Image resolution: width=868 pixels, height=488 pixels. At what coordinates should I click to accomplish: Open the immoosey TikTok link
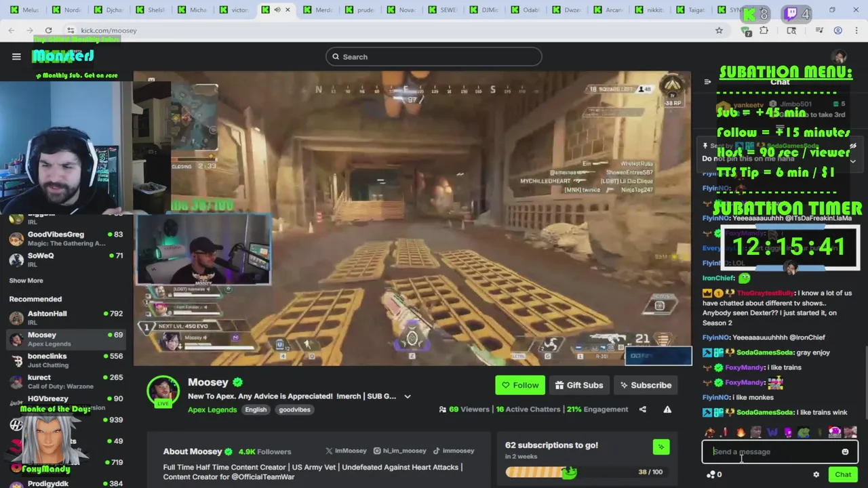coord(454,451)
